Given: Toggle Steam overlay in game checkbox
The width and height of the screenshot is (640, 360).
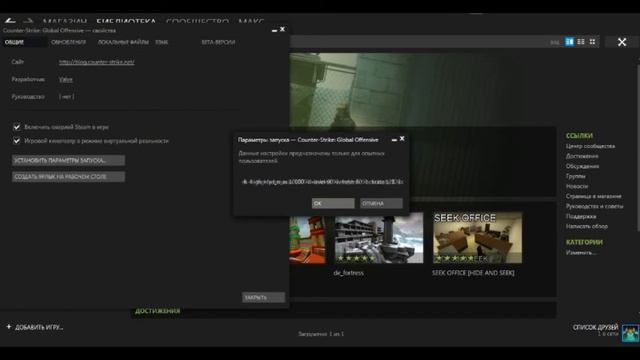Looking at the screenshot, I should tap(17, 127).
